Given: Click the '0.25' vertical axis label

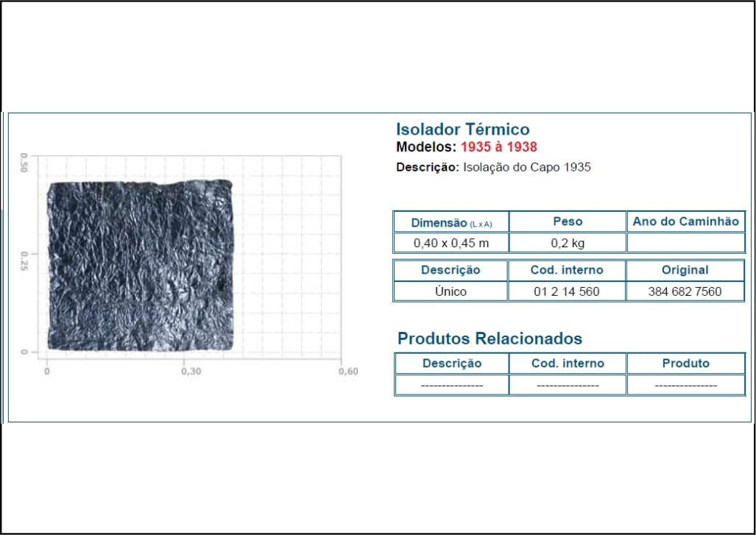Looking at the screenshot, I should point(24,261).
